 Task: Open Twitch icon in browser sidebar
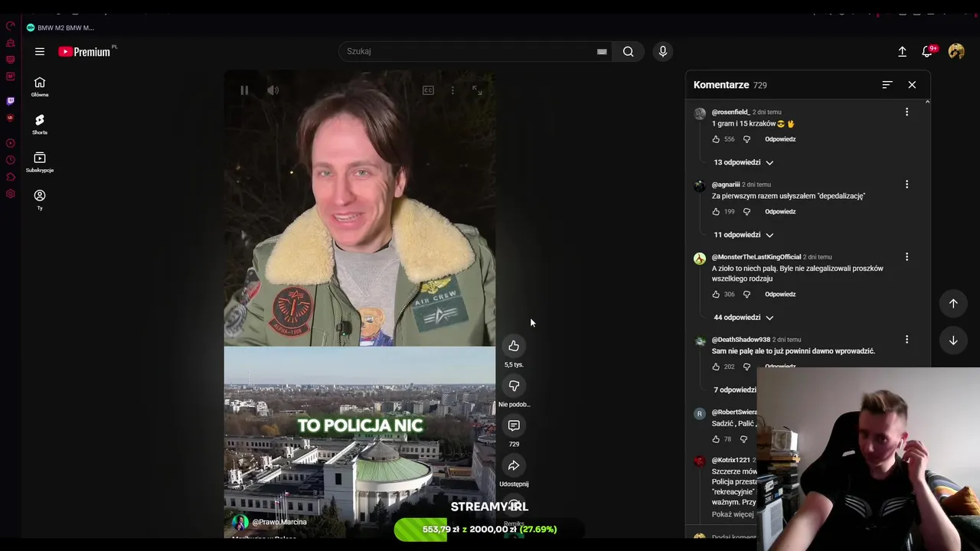(x=10, y=101)
